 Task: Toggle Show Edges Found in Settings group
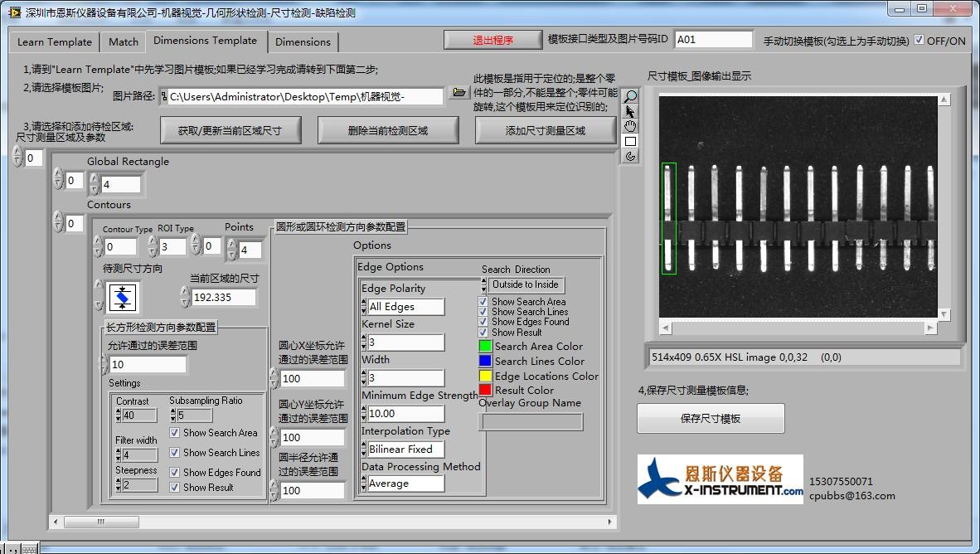[x=174, y=472]
